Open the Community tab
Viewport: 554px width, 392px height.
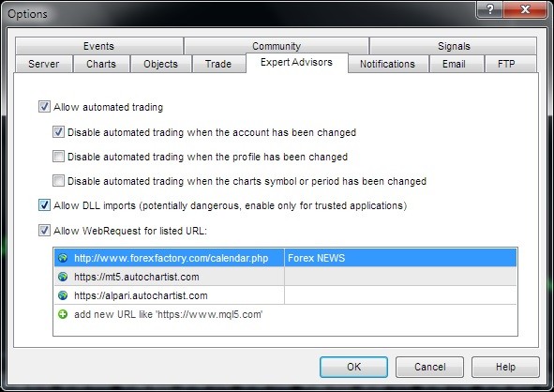[x=277, y=46]
